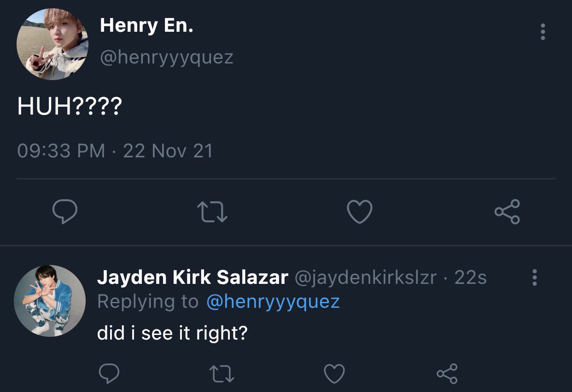Open the @jaydenkirkslzr handle
Screen dimensions: 572x392
point(365,278)
